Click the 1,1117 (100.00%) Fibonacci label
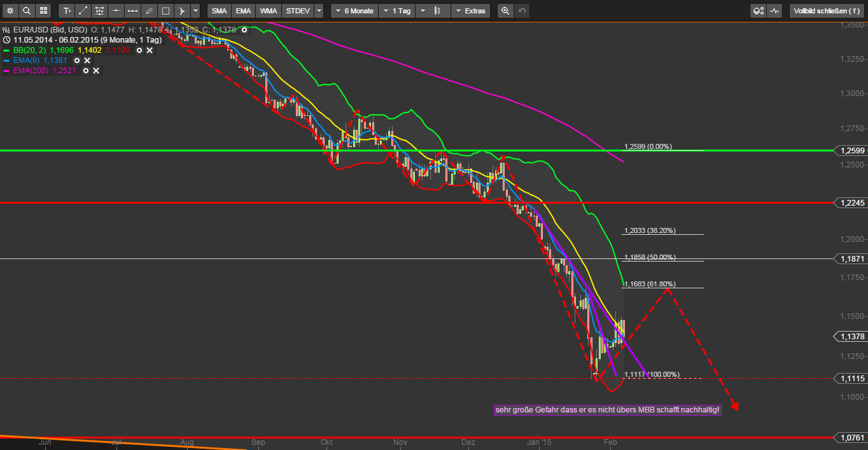The image size is (868, 450). point(652,374)
